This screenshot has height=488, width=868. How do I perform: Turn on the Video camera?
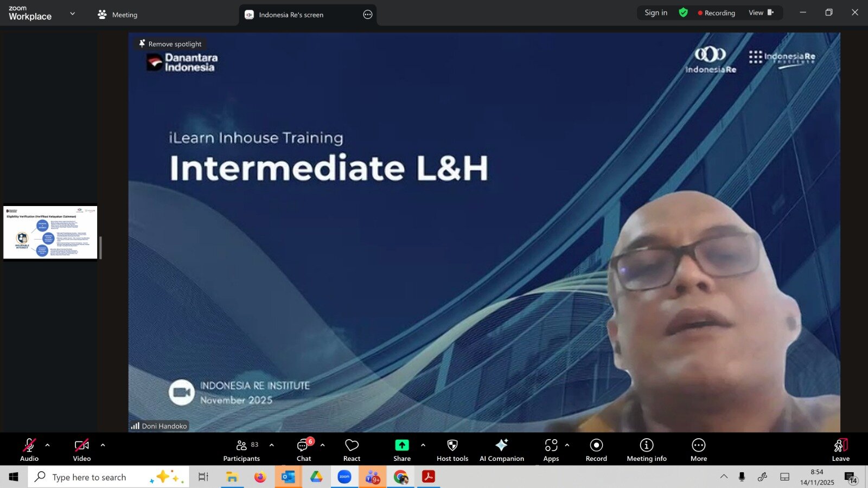point(82,450)
